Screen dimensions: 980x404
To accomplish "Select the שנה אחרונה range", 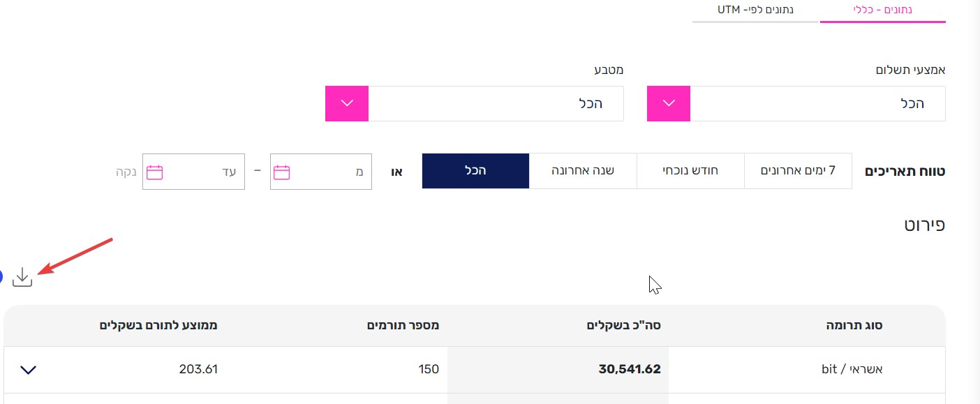I will (x=583, y=171).
